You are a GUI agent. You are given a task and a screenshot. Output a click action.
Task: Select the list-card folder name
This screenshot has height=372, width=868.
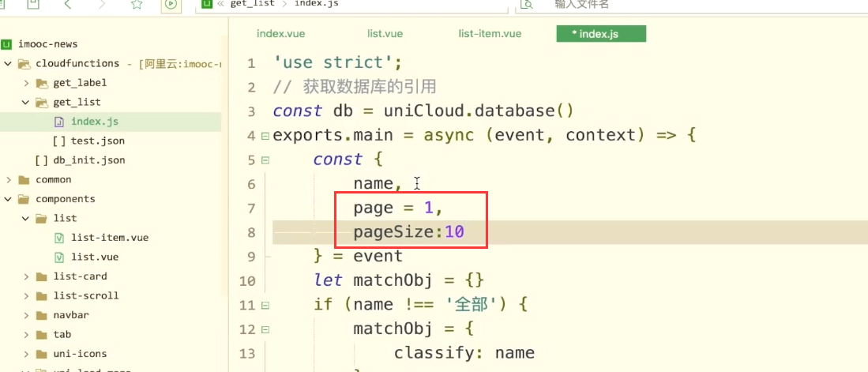81,276
